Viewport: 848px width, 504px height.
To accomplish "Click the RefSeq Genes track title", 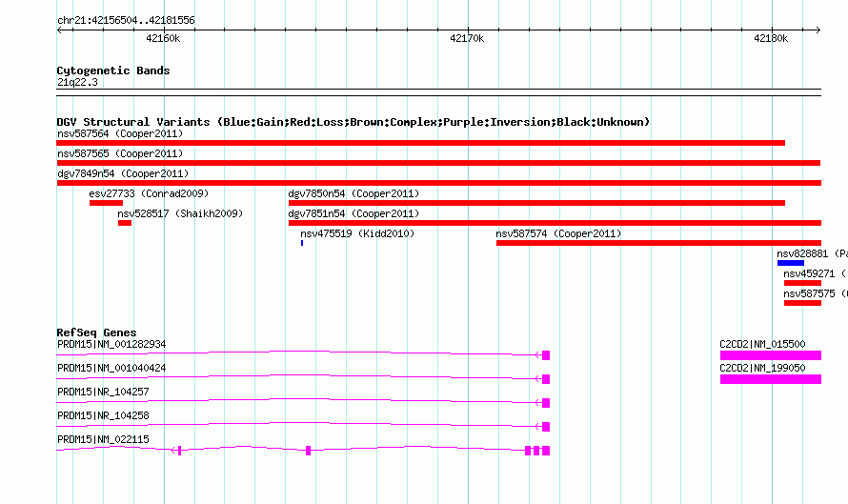I will click(96, 333).
